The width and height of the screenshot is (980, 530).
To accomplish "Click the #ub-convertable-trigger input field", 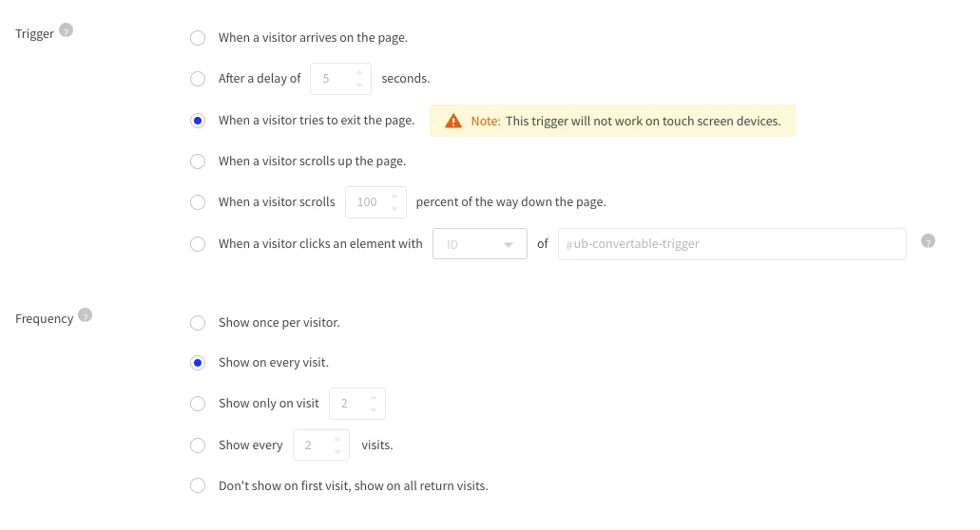I will 731,244.
